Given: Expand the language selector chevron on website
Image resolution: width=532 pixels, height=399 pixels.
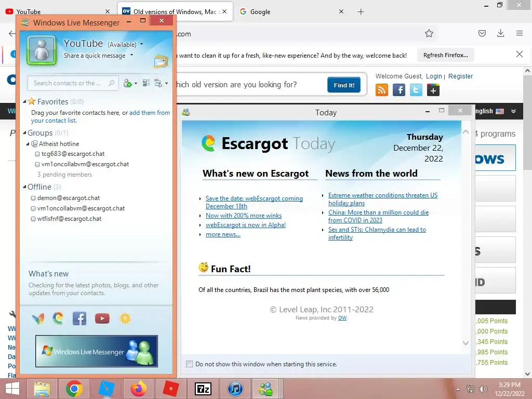Looking at the screenshot, I should 514,111.
